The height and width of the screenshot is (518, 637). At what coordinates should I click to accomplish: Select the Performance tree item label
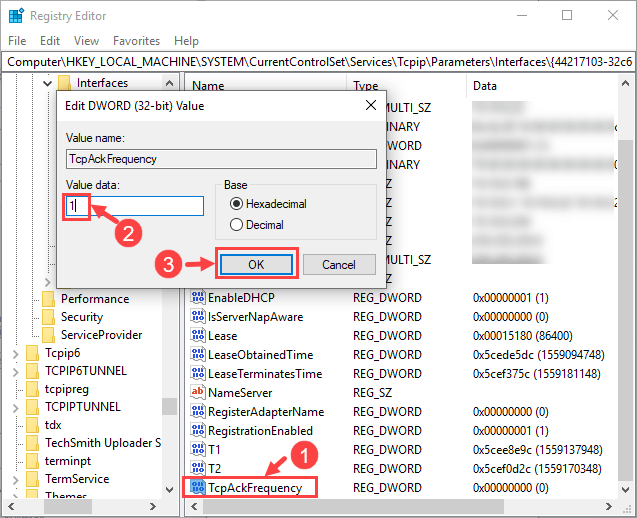click(x=95, y=299)
